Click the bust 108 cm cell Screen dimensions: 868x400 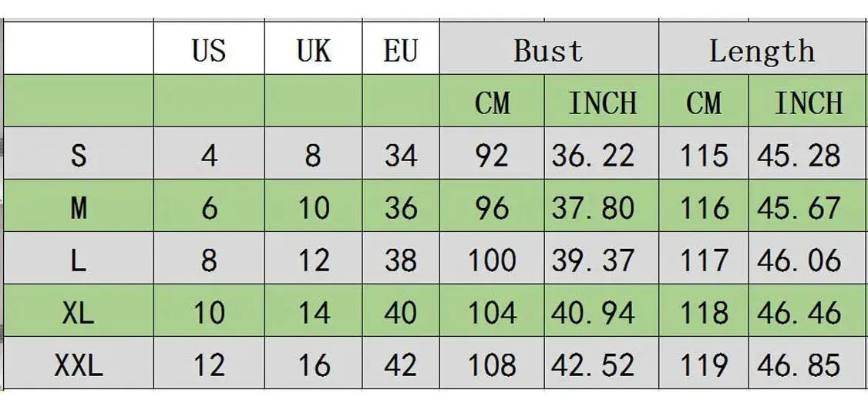(x=492, y=364)
